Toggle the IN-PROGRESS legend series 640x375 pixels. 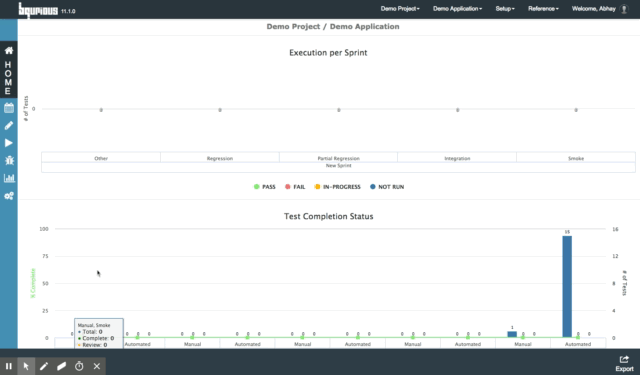(x=337, y=187)
